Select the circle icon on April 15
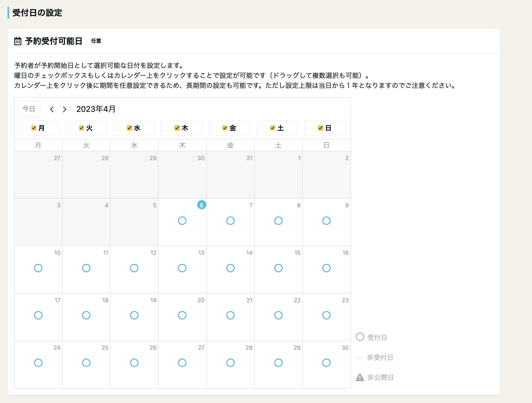Image resolution: width=532 pixels, height=403 pixels. pos(278,268)
